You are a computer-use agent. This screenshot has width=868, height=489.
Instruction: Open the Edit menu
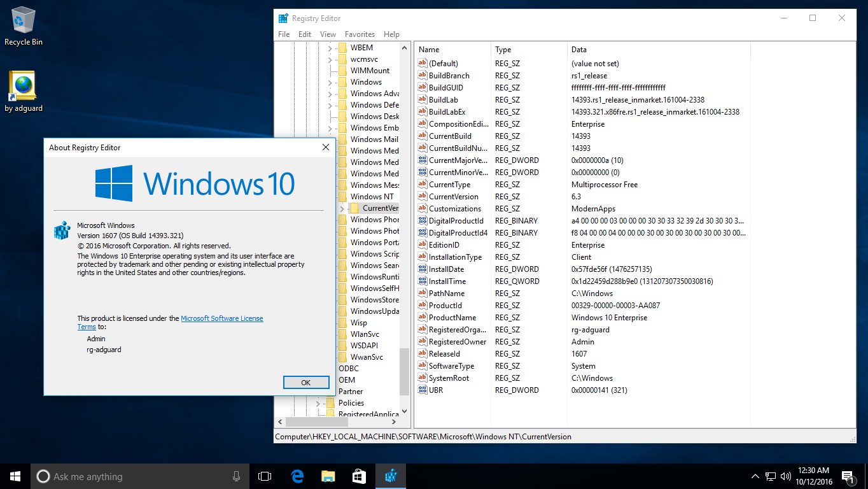pos(305,34)
